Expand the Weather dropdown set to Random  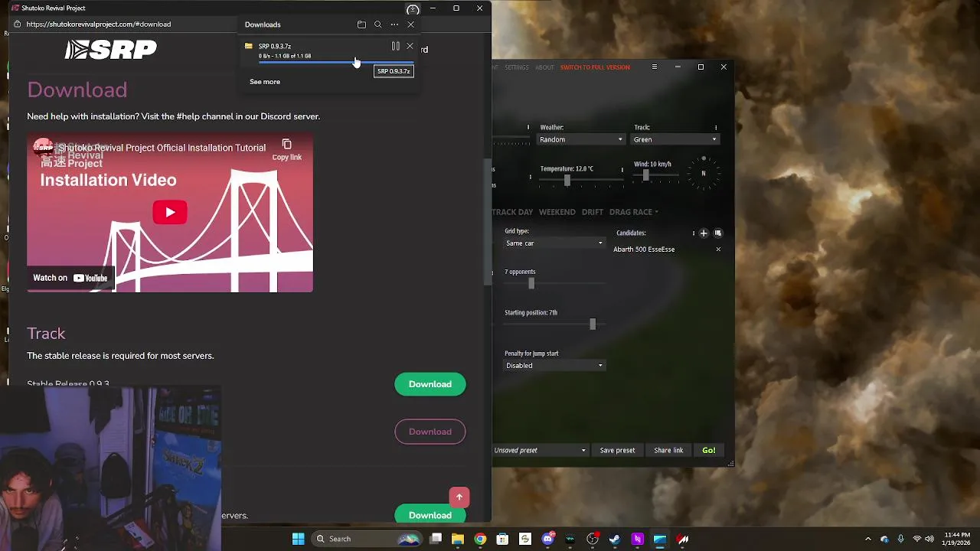point(581,139)
